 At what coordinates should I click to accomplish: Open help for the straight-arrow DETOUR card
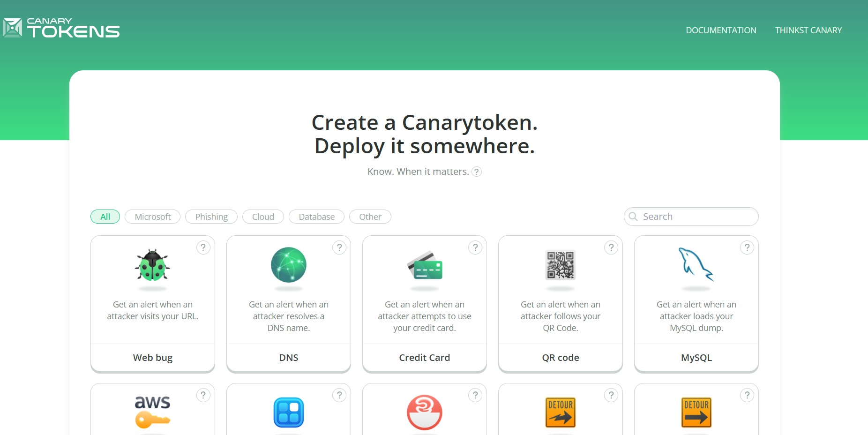[747, 395]
